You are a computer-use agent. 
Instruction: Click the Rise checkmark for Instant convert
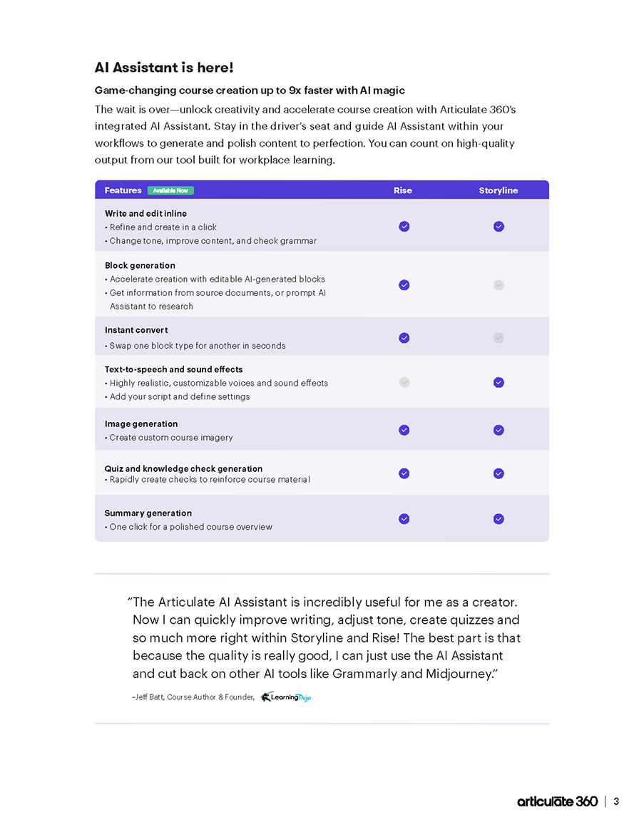pos(404,338)
